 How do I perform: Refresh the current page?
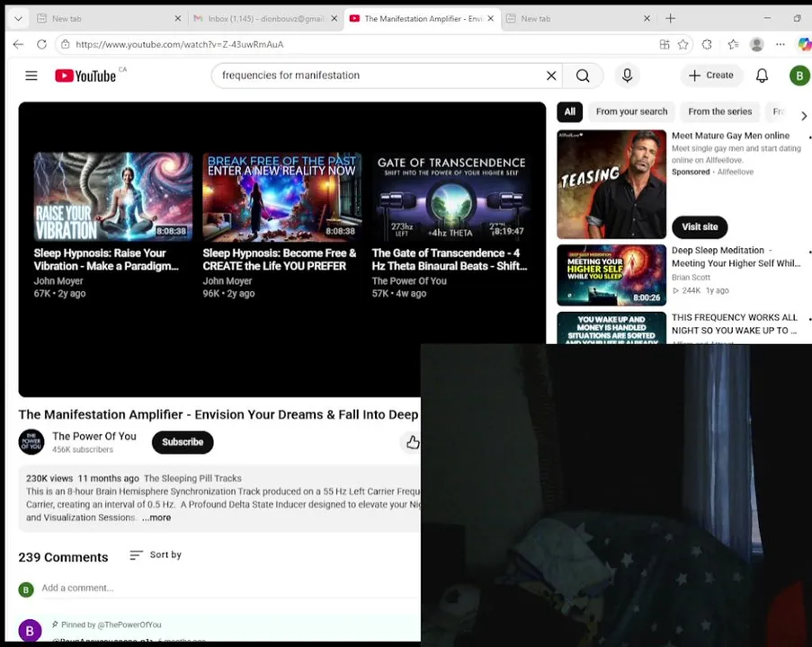42,45
